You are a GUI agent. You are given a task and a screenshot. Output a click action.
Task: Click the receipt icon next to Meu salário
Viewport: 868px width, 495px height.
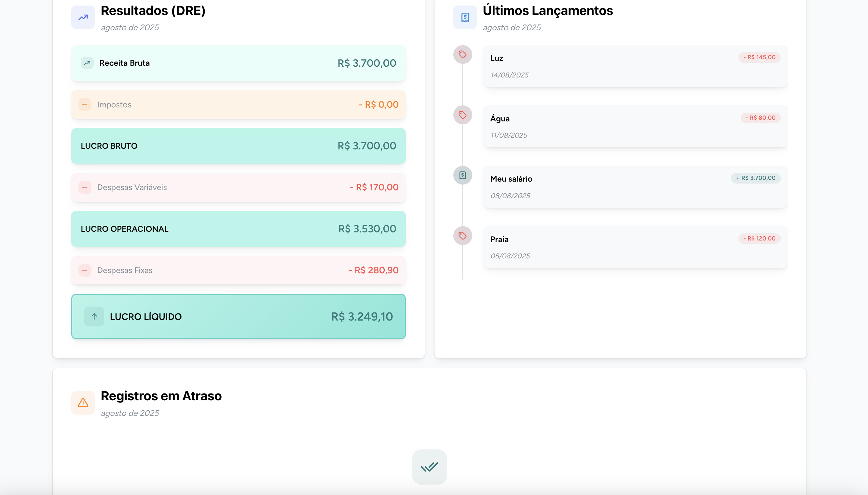[x=462, y=175]
